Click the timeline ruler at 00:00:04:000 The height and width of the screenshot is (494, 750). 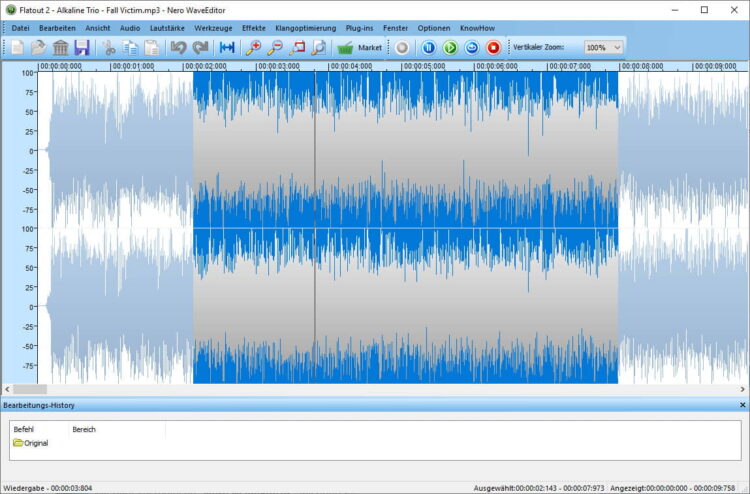click(351, 66)
